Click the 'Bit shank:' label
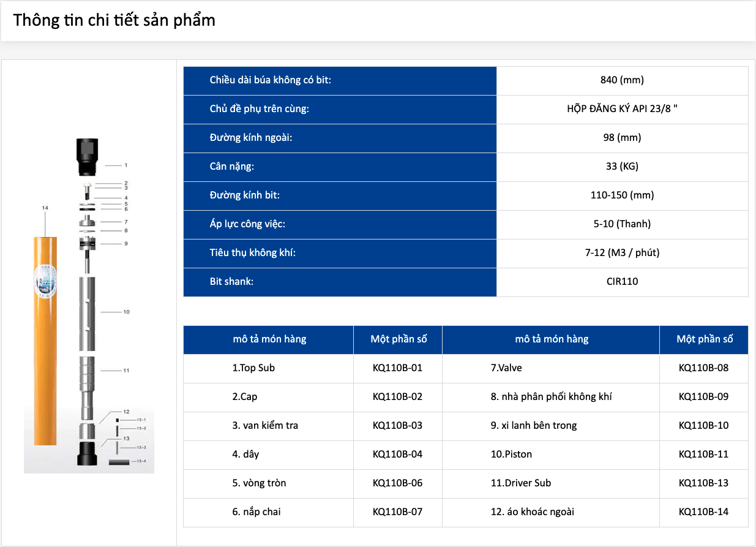 pyautogui.click(x=231, y=282)
